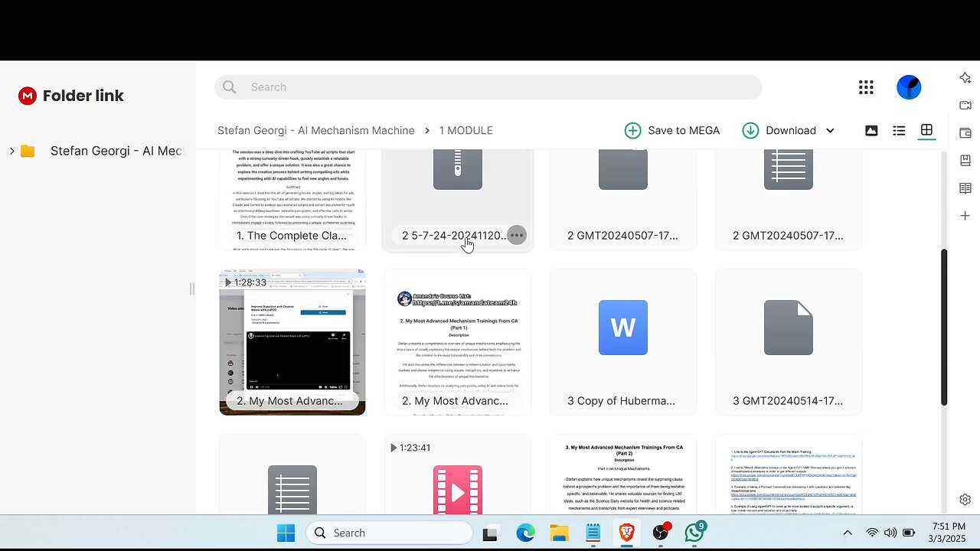Screen dimensions: 980x551
Task: Open the MEGA apps grid menu
Action: coord(866,87)
